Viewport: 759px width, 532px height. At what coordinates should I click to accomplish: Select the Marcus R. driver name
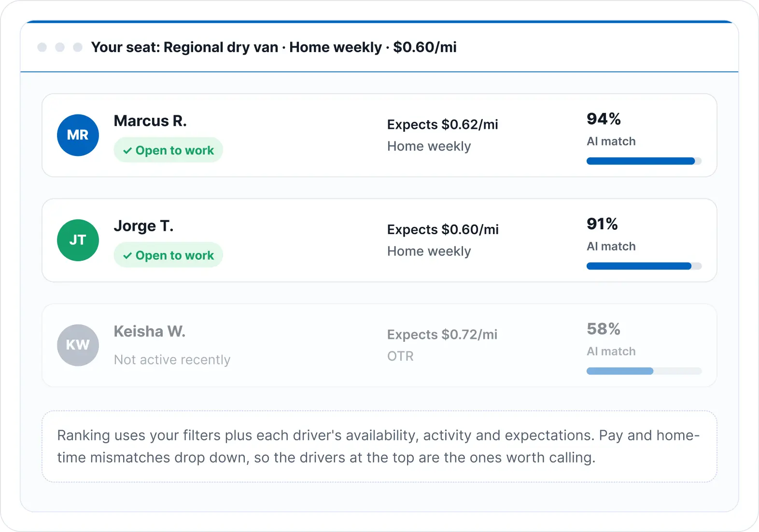(x=150, y=121)
